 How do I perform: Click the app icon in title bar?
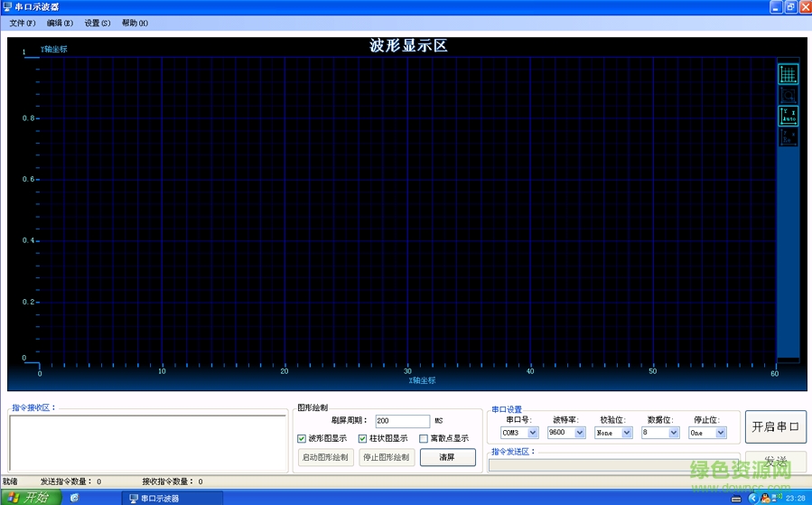click(8, 6)
